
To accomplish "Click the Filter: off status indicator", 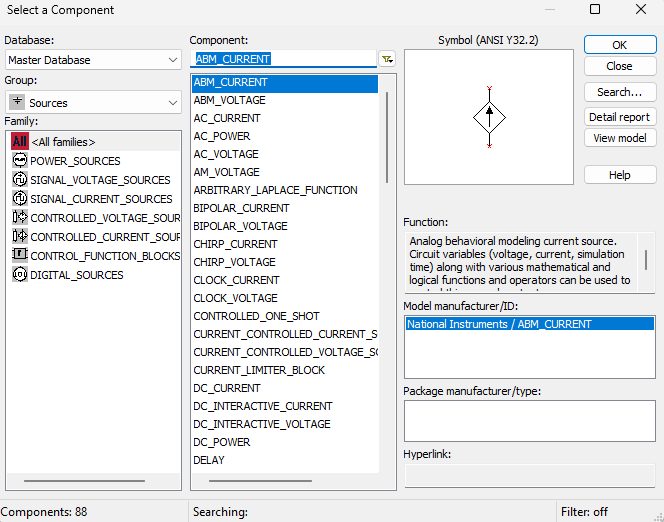I will click(x=584, y=512).
